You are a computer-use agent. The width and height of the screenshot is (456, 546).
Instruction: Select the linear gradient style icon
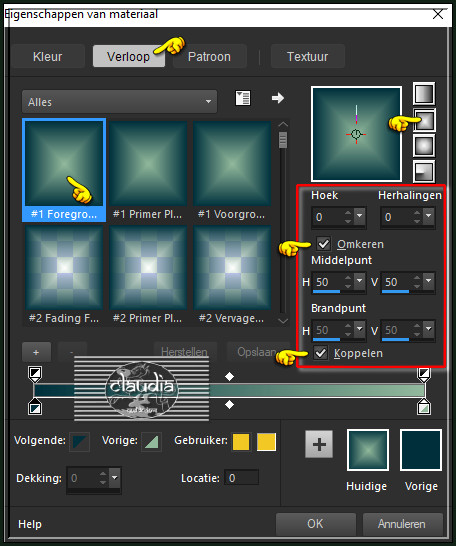pos(424,94)
